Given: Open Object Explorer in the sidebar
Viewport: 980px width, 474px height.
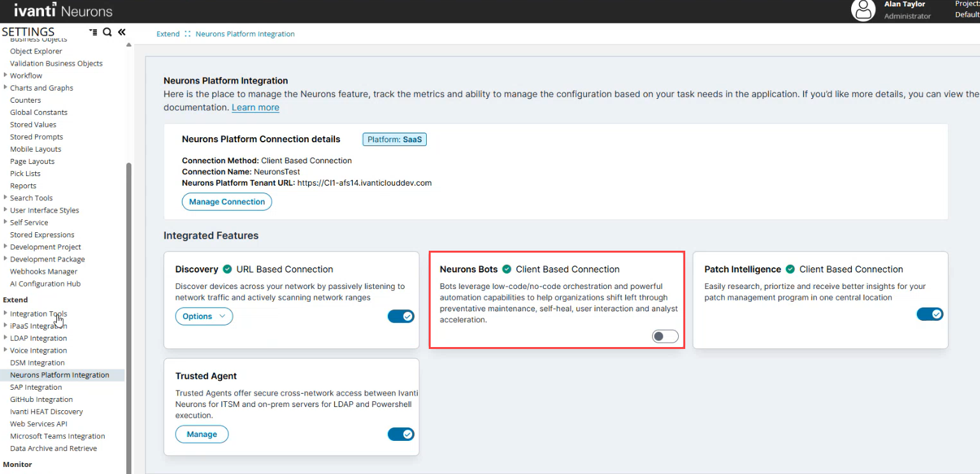Looking at the screenshot, I should 36,51.
